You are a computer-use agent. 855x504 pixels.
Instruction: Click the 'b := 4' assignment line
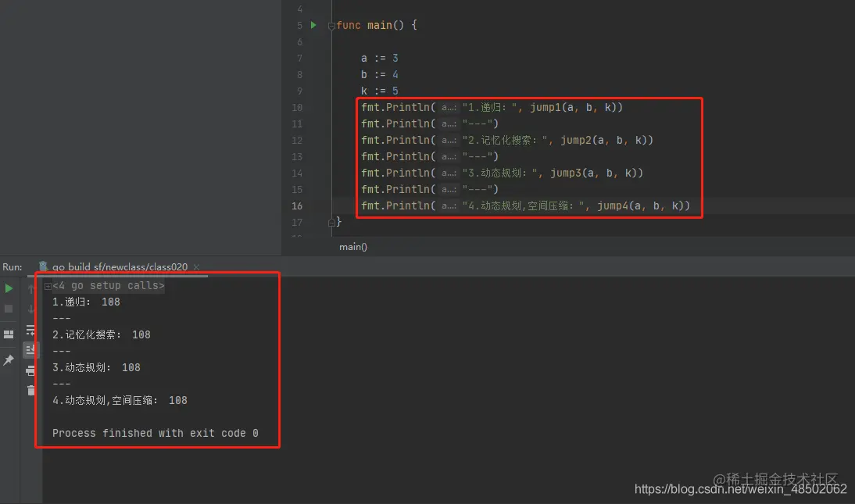(x=380, y=74)
